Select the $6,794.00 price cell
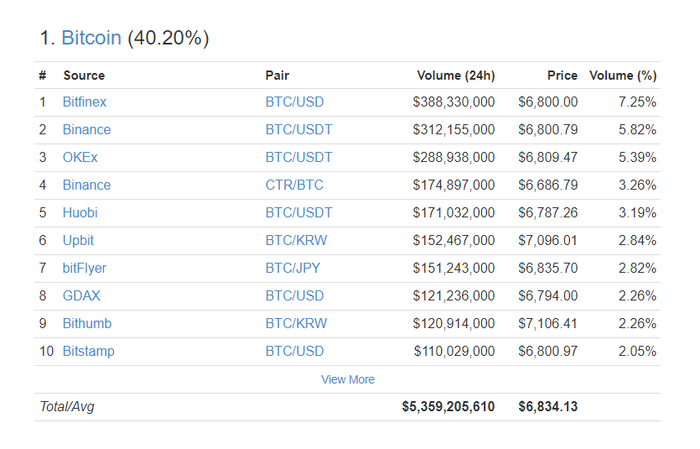The height and width of the screenshot is (449, 700). [548, 295]
